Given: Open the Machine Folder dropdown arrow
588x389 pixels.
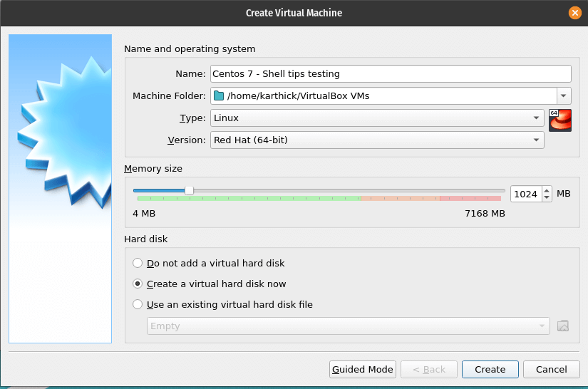Looking at the screenshot, I should pyautogui.click(x=564, y=96).
